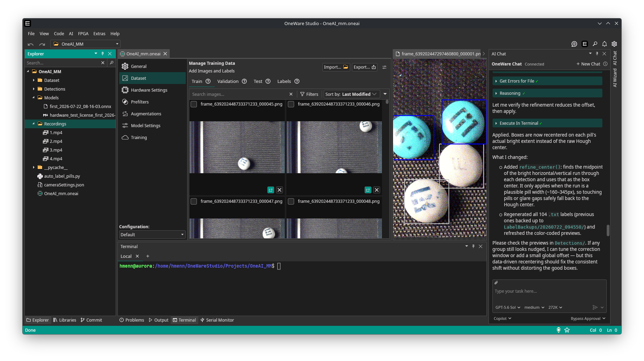
Task: Click the undo arrow in toolbar
Action: (x=31, y=44)
